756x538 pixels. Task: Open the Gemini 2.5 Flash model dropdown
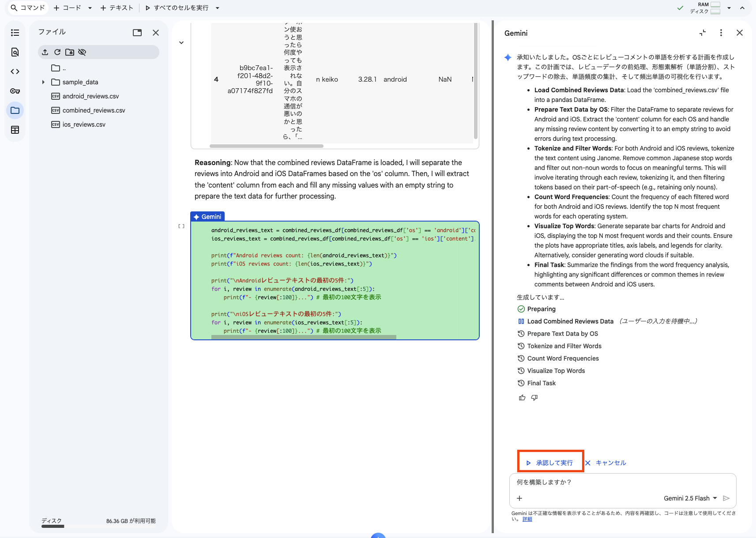690,498
